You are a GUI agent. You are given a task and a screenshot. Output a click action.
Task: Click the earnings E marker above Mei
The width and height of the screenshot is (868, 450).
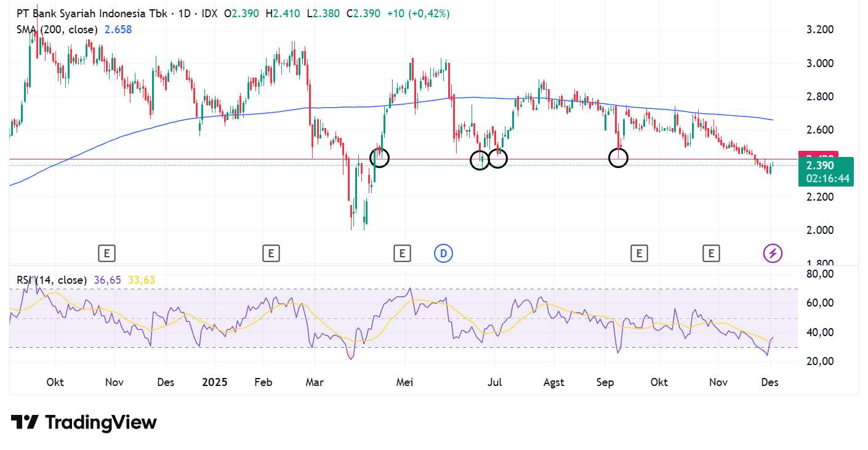coord(402,252)
